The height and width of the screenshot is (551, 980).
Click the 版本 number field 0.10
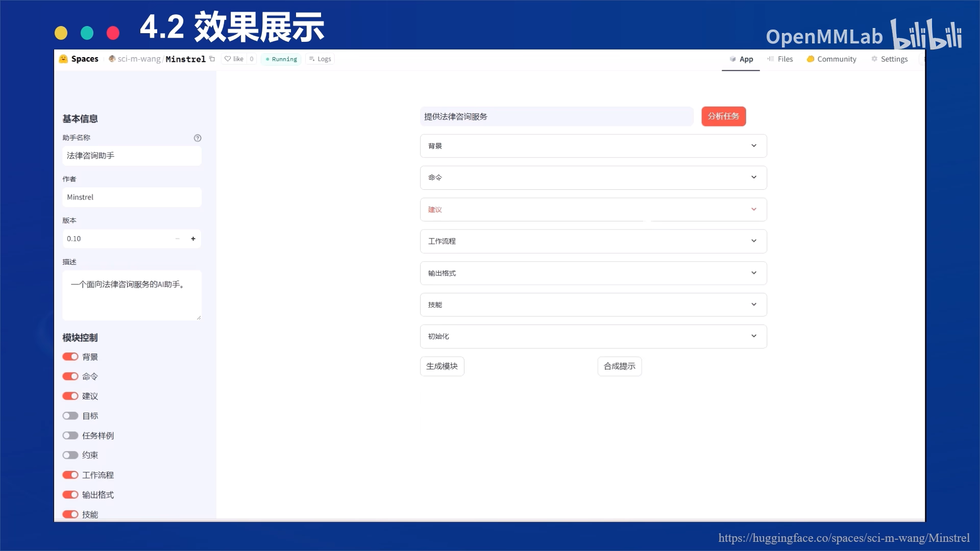click(117, 239)
